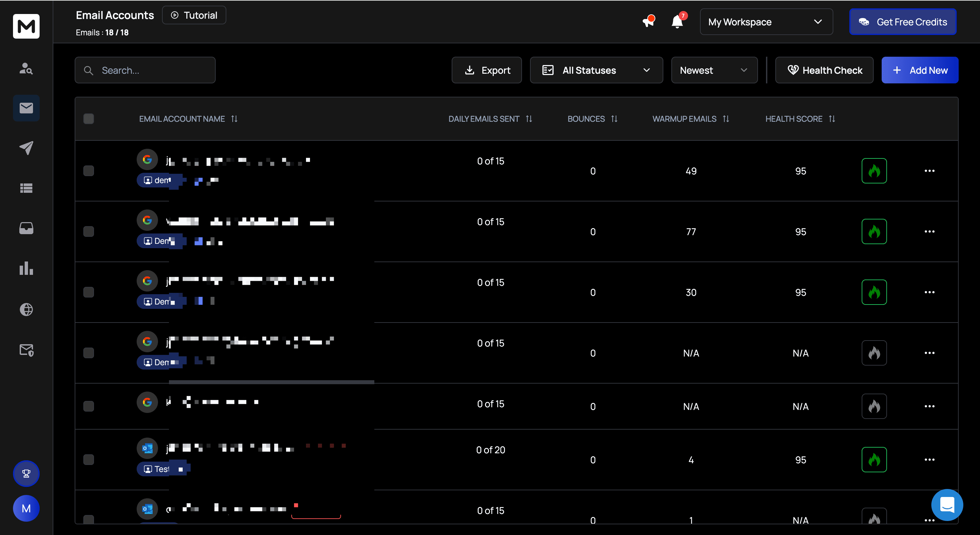Run the Health Check button

824,70
